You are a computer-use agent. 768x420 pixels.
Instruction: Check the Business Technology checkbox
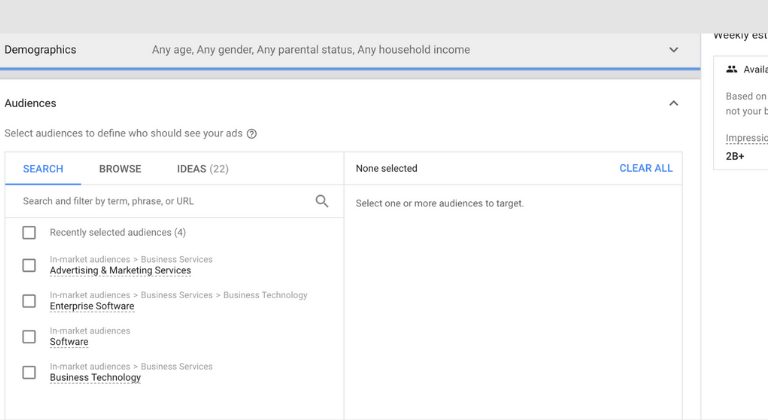point(29,372)
